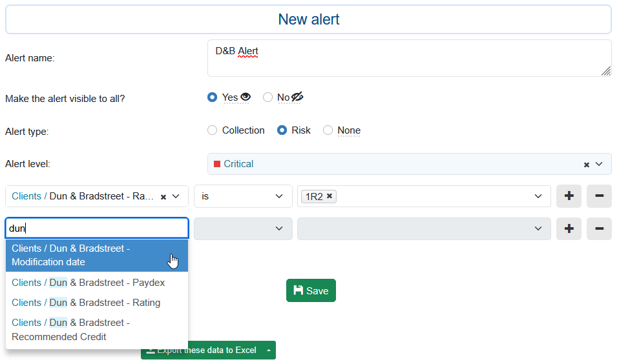Select Dun & Bradstreet Modification date option
Image resolution: width=619 pixels, height=364 pixels.
(97, 255)
